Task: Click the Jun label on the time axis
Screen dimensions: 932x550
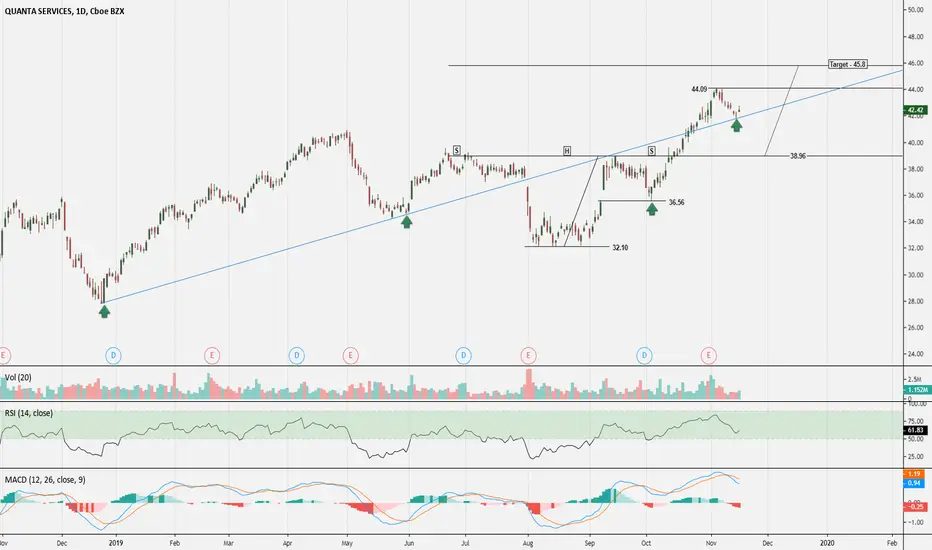Action: 409,543
